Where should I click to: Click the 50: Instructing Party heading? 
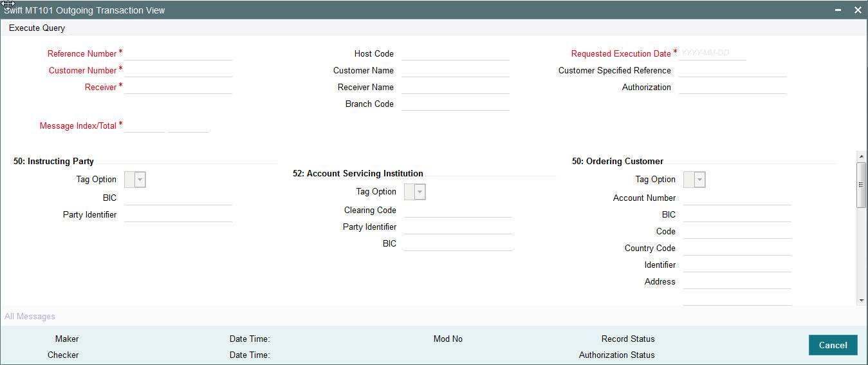(x=53, y=161)
